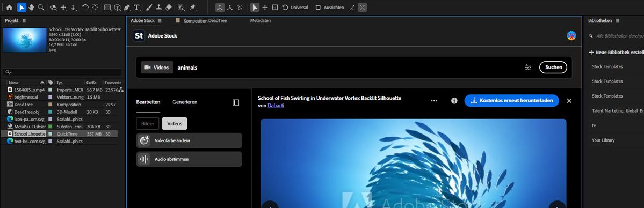The height and width of the screenshot is (208, 644).
Task: Select the 3D position gizmo icon
Action: tap(265, 8)
